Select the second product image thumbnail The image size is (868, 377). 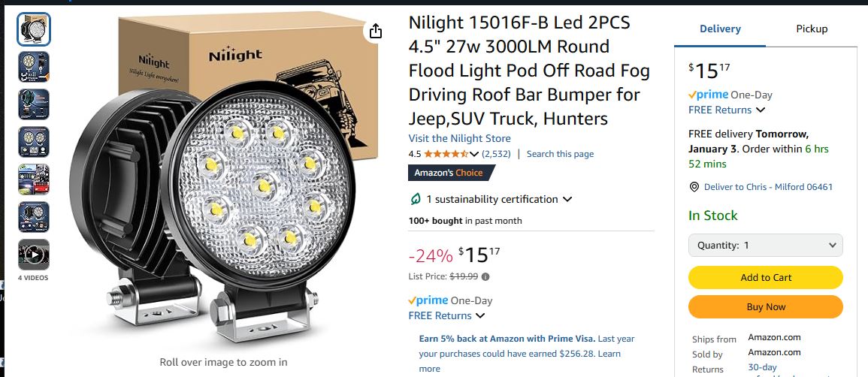click(34, 67)
